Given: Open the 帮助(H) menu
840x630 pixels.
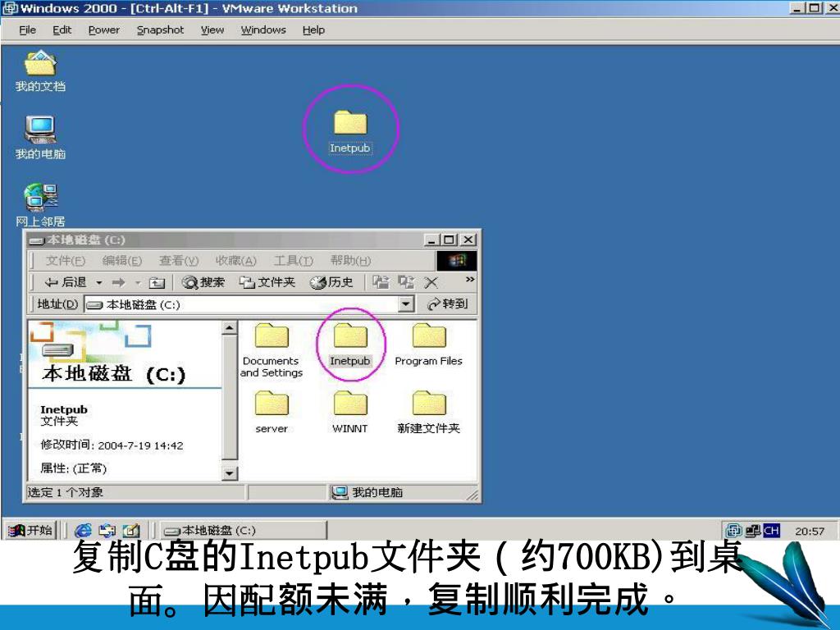Looking at the screenshot, I should [x=350, y=261].
